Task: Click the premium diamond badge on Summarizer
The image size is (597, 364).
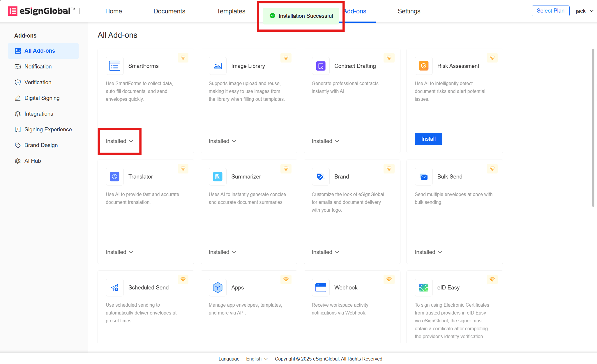Action: point(286,169)
